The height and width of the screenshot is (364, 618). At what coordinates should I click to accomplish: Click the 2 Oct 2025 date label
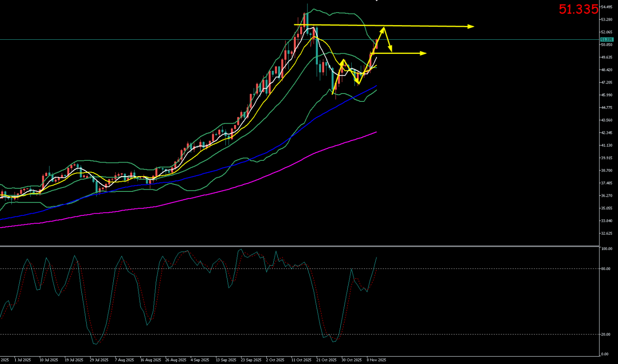point(275,360)
